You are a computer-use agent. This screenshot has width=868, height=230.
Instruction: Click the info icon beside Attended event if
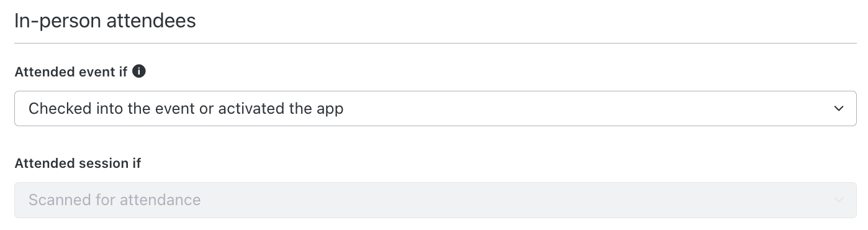click(x=140, y=71)
